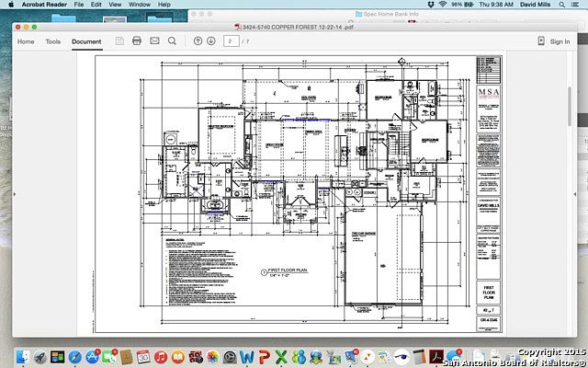Screen dimensions: 588x368
Task: Go to previous page arrow
Action: 198,40
